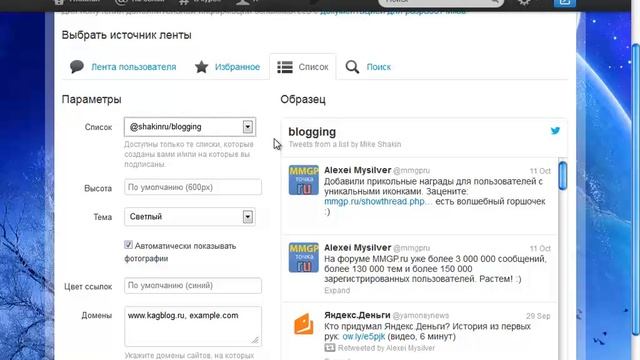Open the Тема dropdown set to Светлый

click(x=190, y=217)
